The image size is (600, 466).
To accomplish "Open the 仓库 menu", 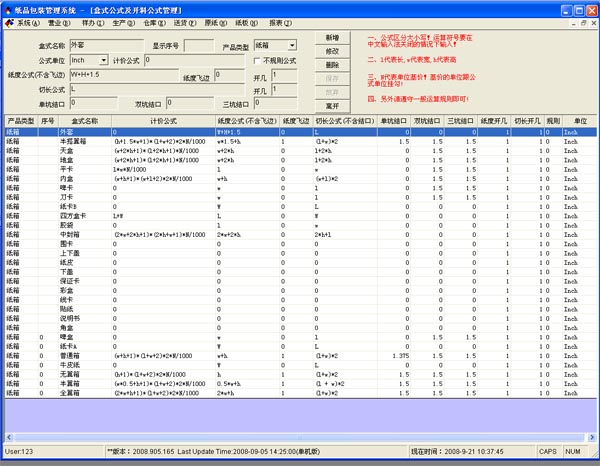I will coord(155,23).
